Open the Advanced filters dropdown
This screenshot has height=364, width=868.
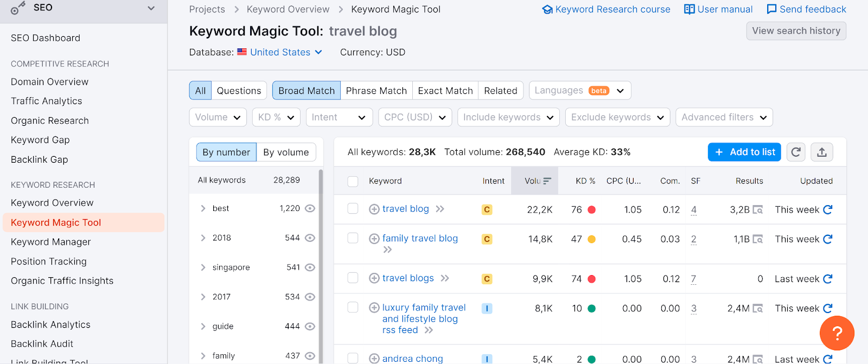pos(724,117)
